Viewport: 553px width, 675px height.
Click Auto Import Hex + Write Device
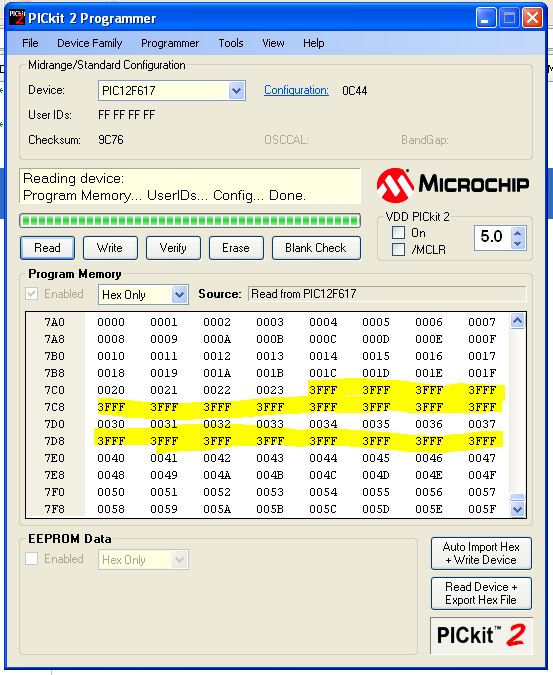click(x=481, y=553)
